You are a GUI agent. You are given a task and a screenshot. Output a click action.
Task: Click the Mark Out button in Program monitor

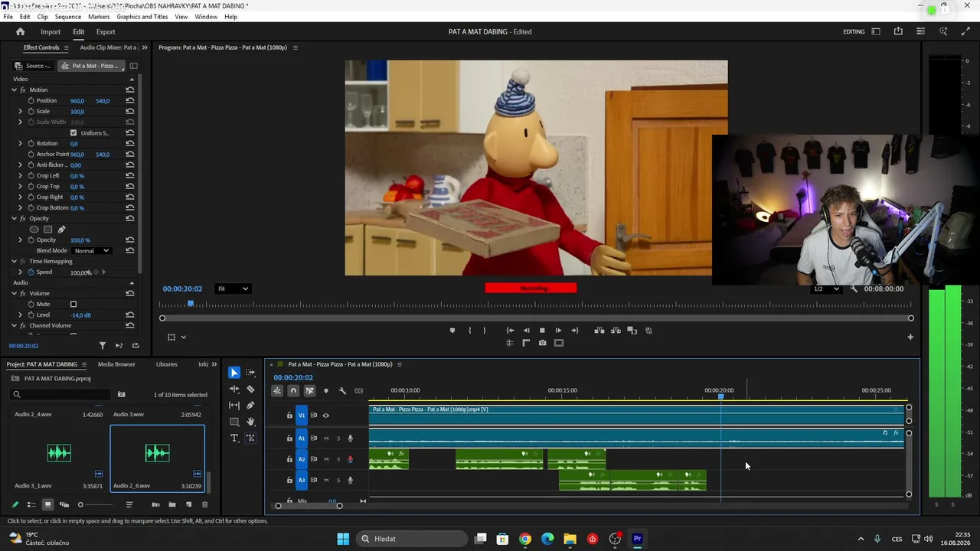click(x=484, y=331)
